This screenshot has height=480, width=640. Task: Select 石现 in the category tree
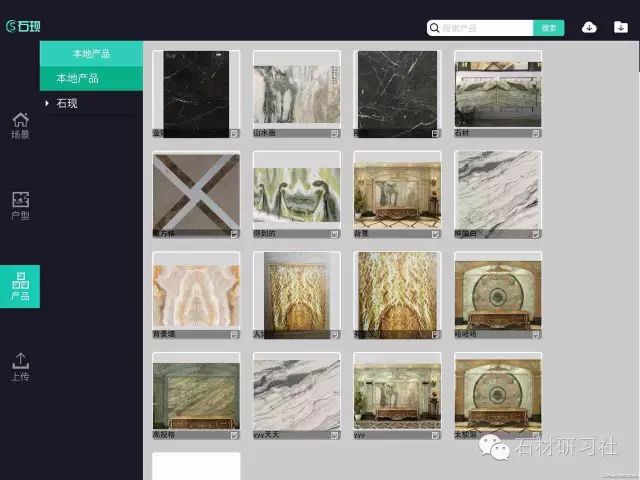point(67,103)
